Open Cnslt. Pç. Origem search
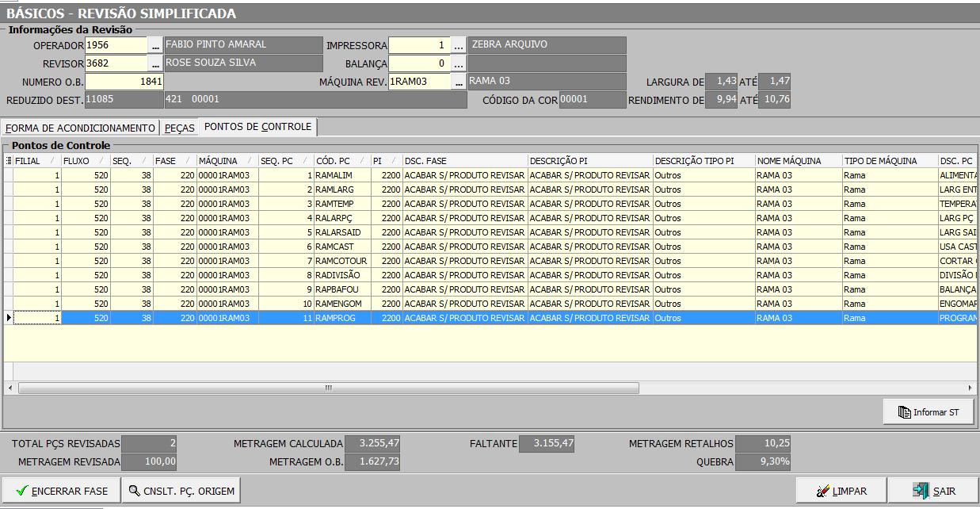This screenshot has height=509, width=980. pyautogui.click(x=181, y=491)
